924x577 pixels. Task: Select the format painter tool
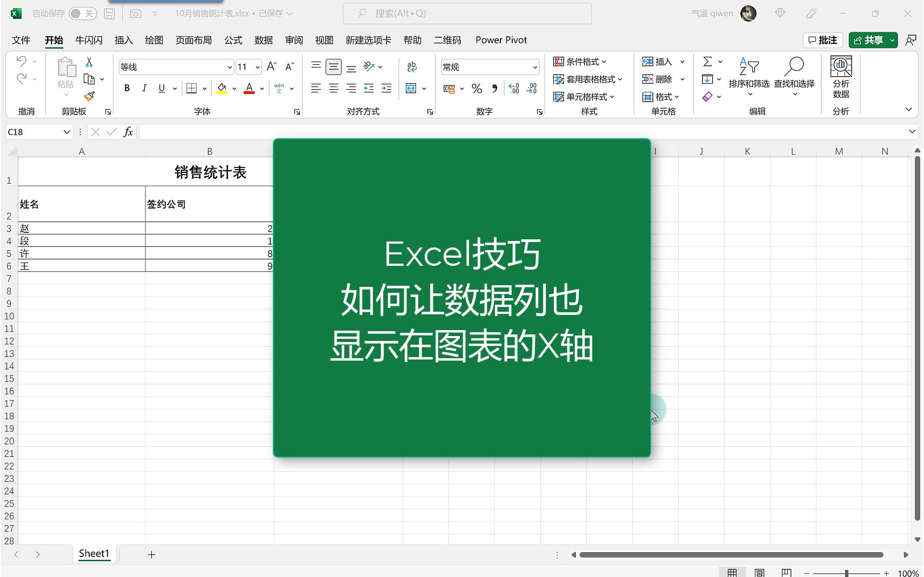pyautogui.click(x=89, y=96)
